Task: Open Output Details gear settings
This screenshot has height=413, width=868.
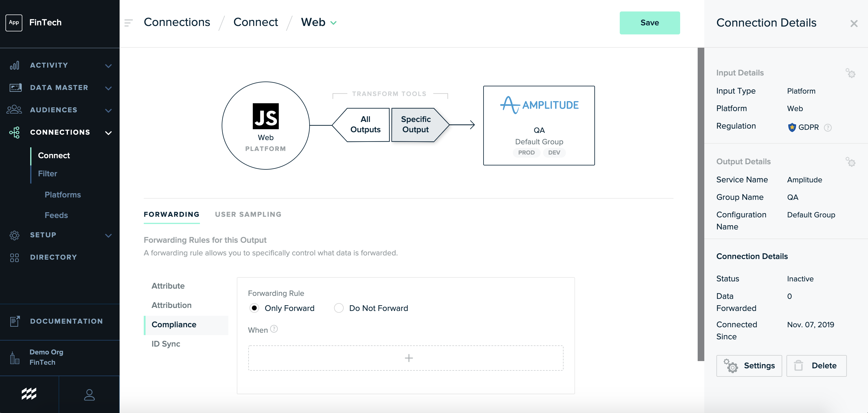Action: click(850, 162)
